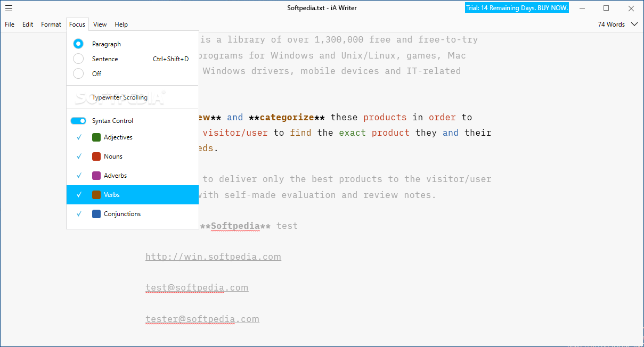644x347 pixels.
Task: Uncheck the Verbs checkmark
Action: tap(79, 195)
